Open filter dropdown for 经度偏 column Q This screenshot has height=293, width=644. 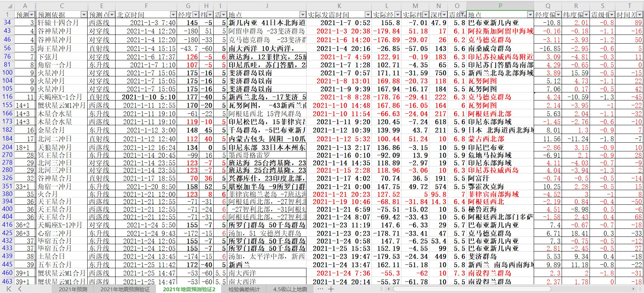point(558,15)
